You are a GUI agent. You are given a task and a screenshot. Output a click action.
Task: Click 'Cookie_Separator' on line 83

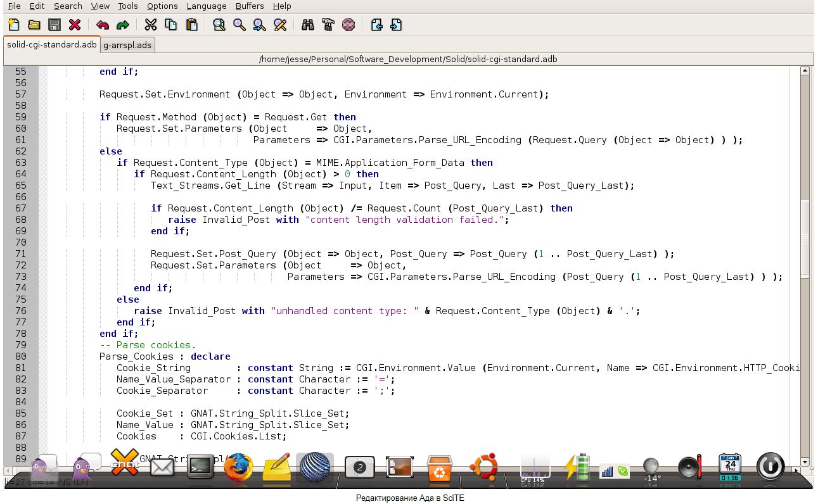click(x=162, y=391)
